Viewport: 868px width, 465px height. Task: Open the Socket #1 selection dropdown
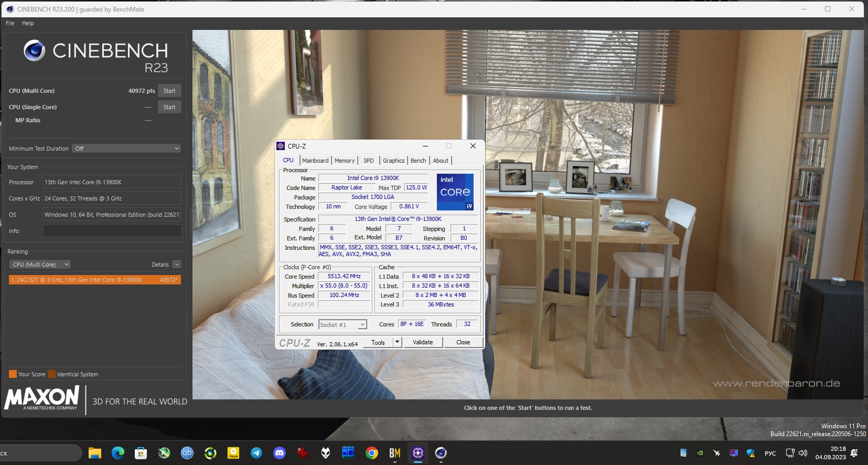[343, 325]
